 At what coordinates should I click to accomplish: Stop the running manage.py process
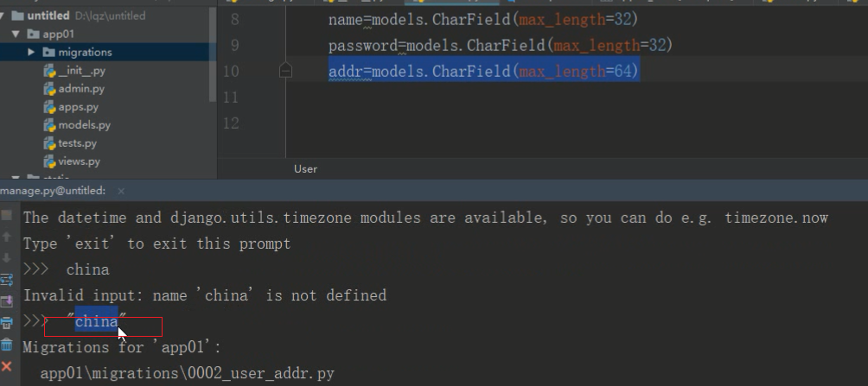coord(7,215)
